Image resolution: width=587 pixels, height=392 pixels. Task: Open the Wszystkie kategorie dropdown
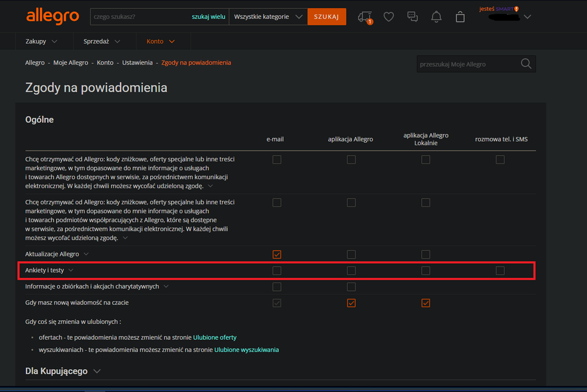point(268,17)
